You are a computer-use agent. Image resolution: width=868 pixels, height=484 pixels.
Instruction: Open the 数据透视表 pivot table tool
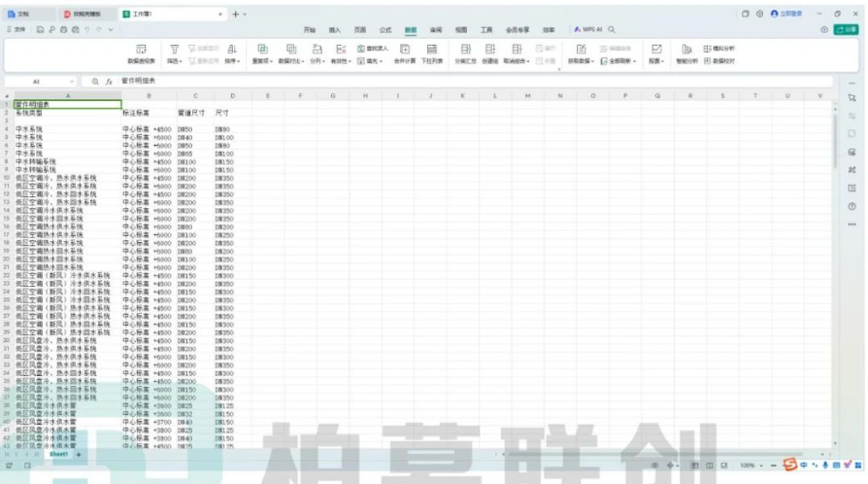click(x=141, y=53)
